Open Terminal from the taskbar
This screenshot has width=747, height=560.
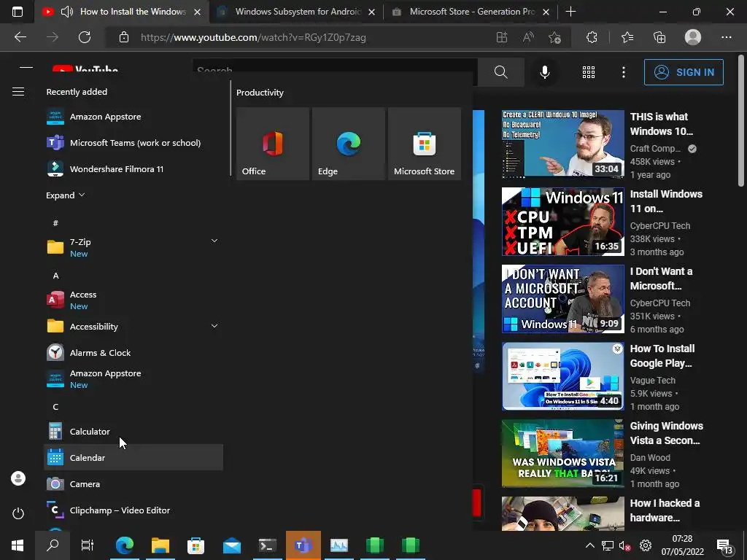coord(268,545)
